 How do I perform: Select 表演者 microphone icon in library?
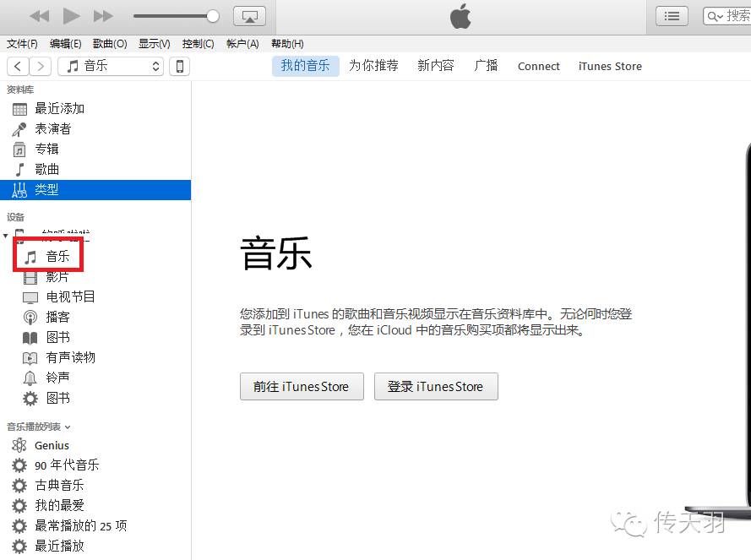coord(19,129)
